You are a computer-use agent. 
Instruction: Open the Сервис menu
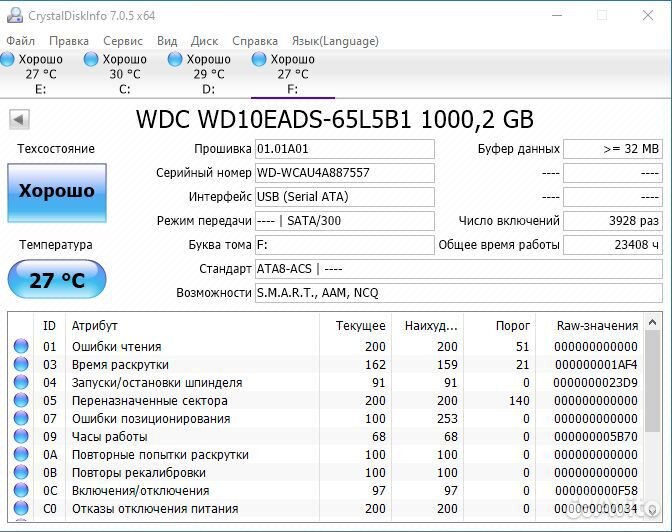(x=123, y=41)
